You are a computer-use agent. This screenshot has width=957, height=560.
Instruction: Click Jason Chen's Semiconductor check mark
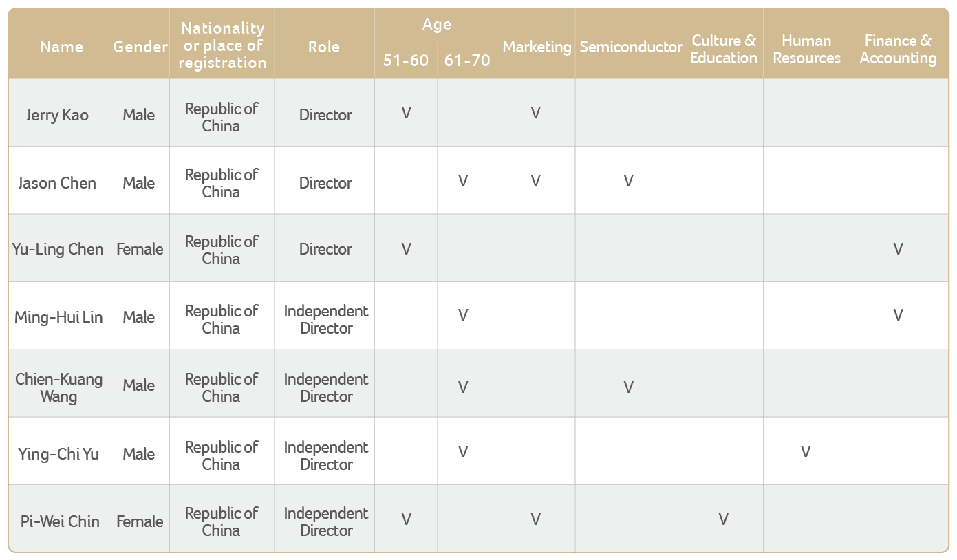point(628,181)
